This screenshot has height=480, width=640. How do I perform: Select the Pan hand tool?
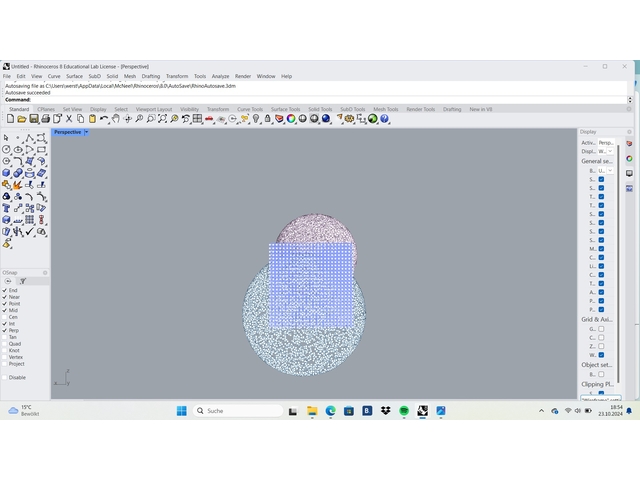tap(116, 119)
